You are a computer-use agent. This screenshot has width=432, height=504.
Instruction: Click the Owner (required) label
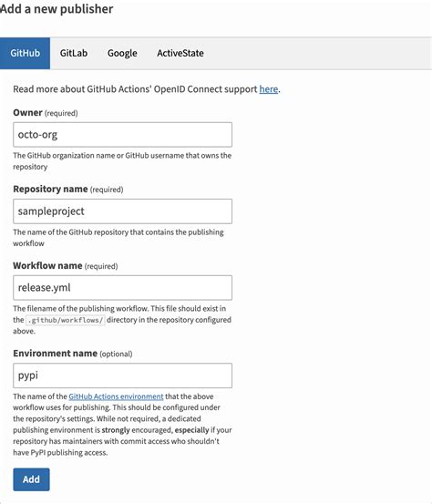click(x=46, y=113)
